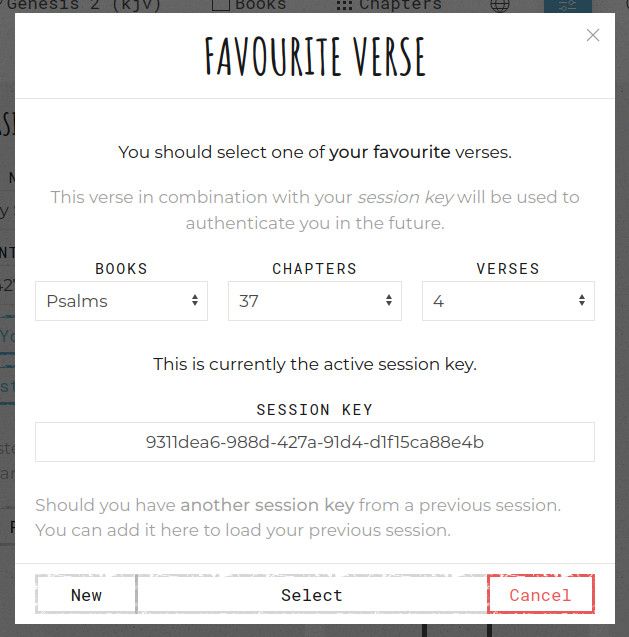Click the Genesis 2 (KJV) title
This screenshot has width=629, height=637.
(84, 6)
